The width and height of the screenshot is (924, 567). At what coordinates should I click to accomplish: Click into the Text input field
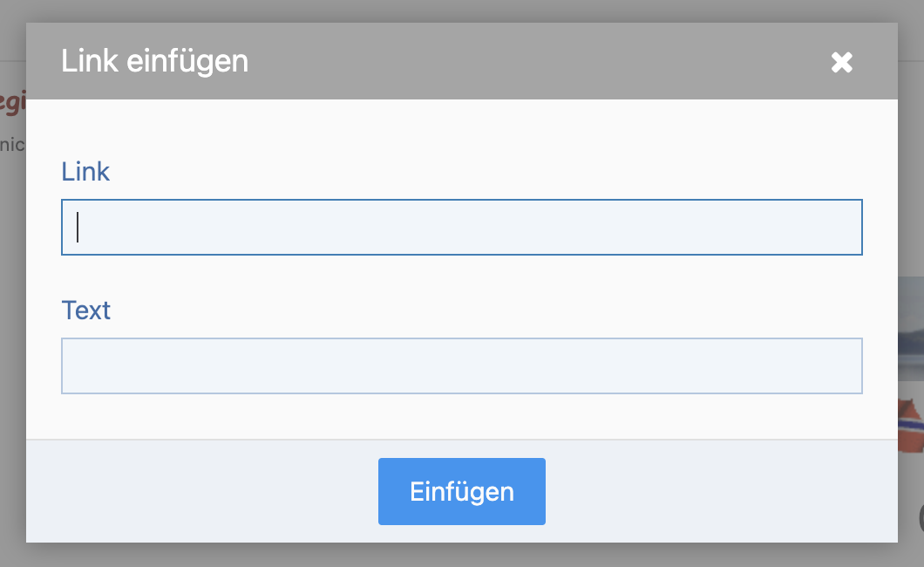point(462,365)
